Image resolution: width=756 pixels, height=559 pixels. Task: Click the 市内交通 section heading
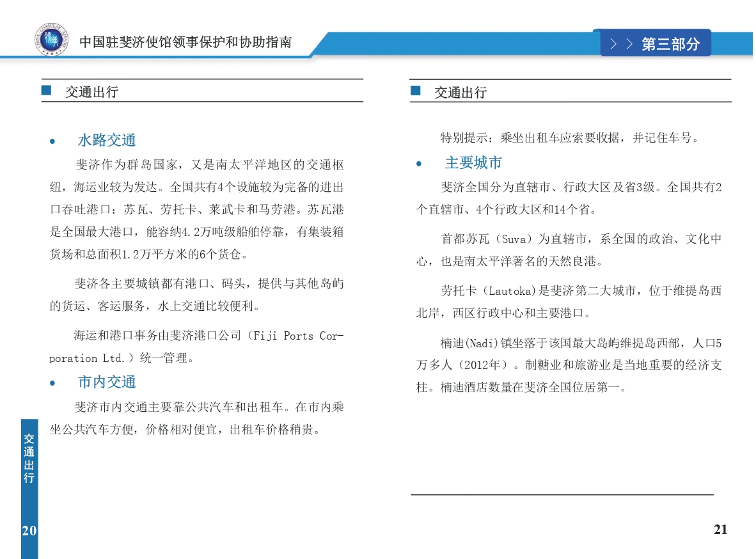(x=107, y=382)
